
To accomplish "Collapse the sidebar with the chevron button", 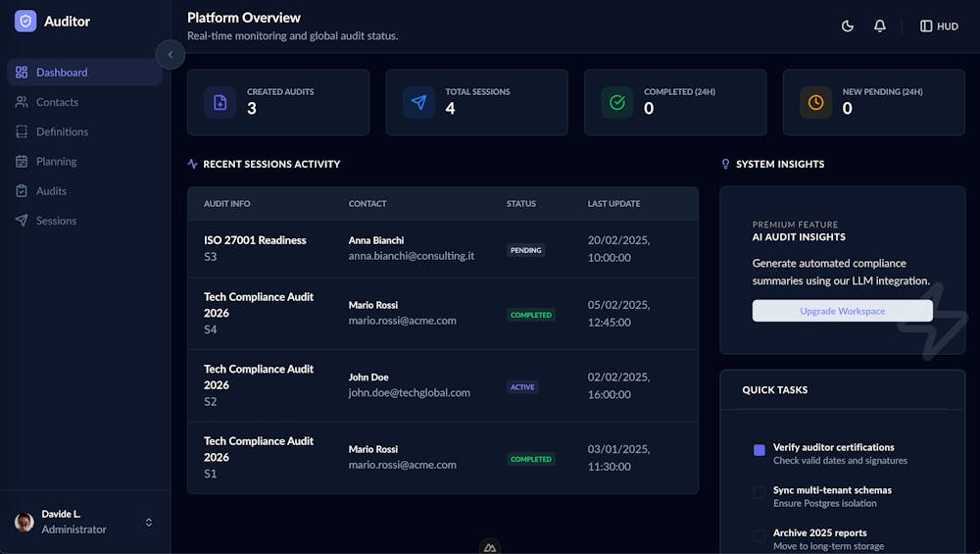I will pyautogui.click(x=170, y=54).
